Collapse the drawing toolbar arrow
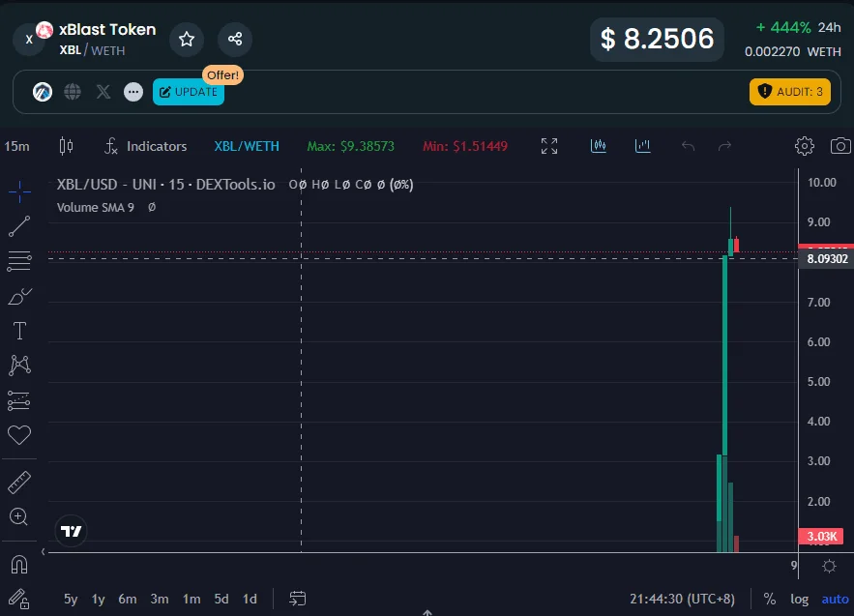 coord(43,552)
